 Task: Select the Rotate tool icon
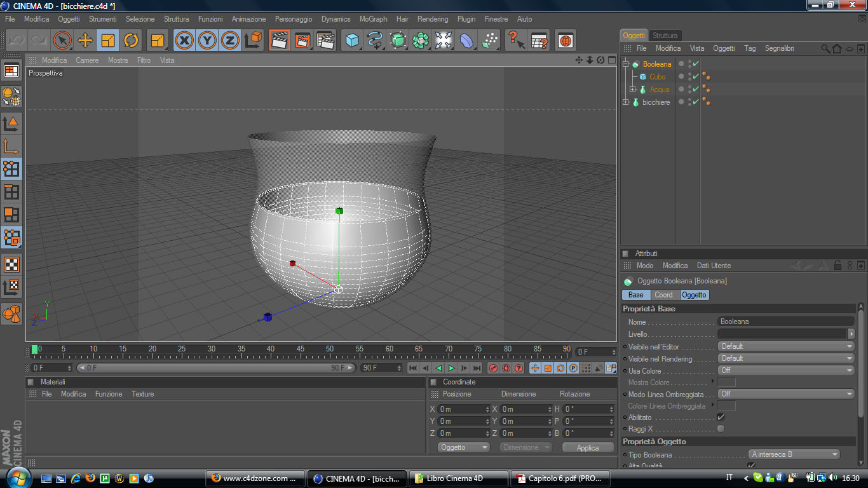pos(131,41)
